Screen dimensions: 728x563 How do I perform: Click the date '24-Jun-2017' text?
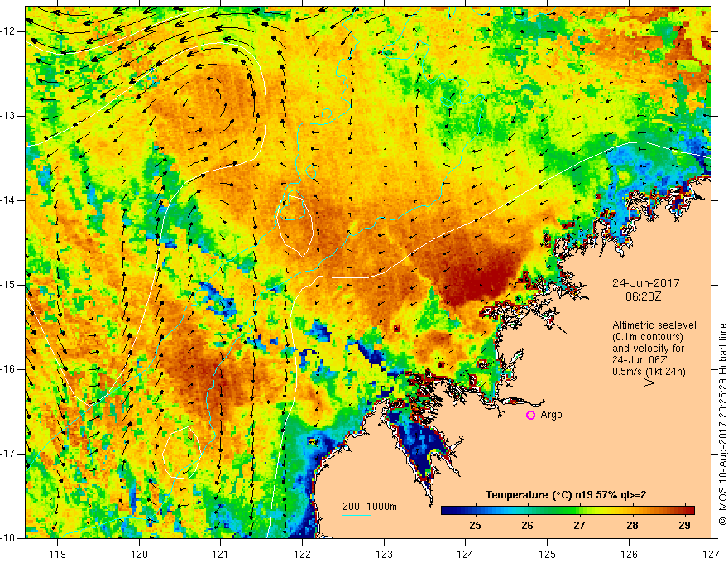tap(645, 283)
